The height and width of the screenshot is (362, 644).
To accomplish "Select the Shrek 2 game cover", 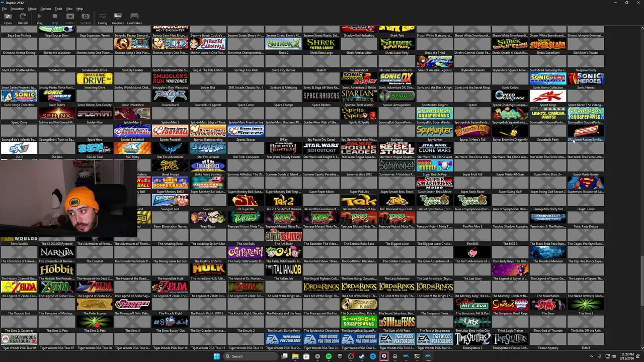I will (283, 44).
